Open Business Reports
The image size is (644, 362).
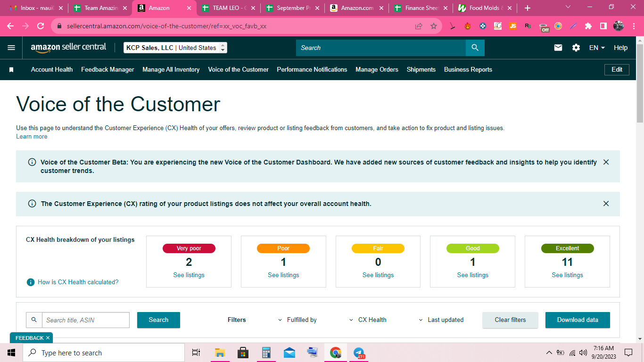pyautogui.click(x=468, y=70)
